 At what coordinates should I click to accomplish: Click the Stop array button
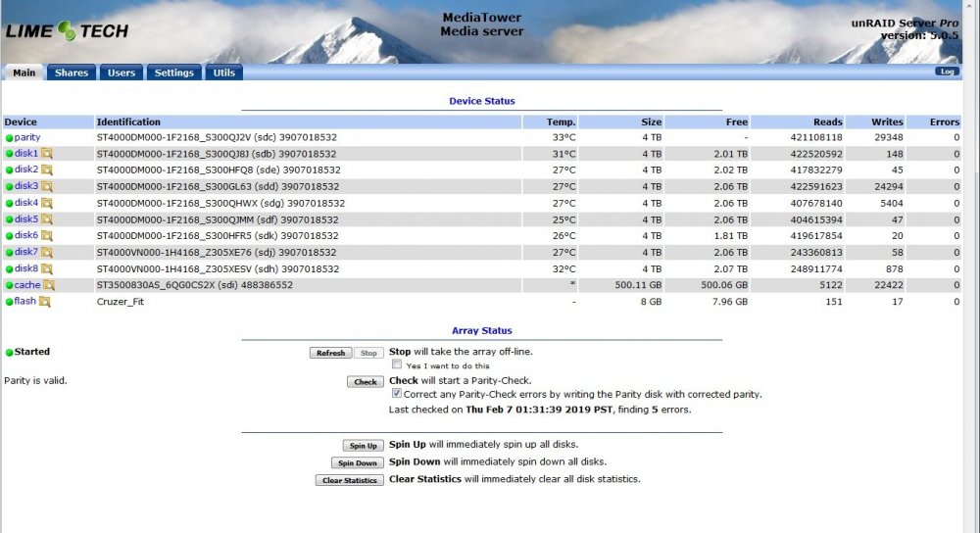368,353
